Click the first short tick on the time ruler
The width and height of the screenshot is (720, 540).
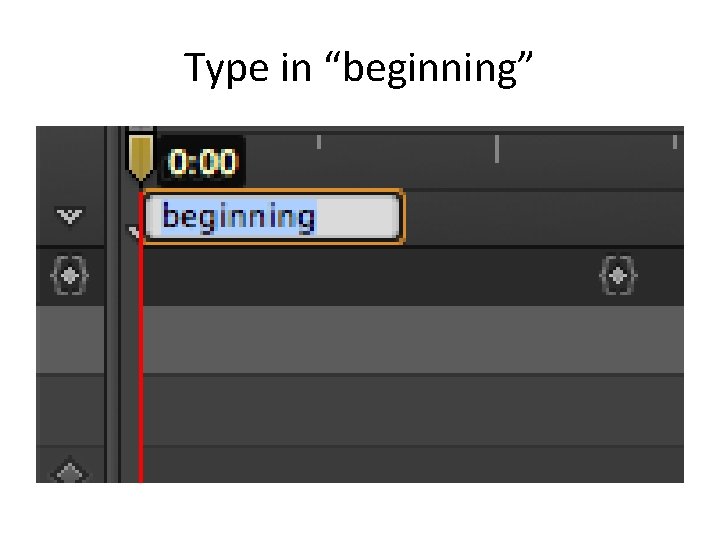coord(319,142)
